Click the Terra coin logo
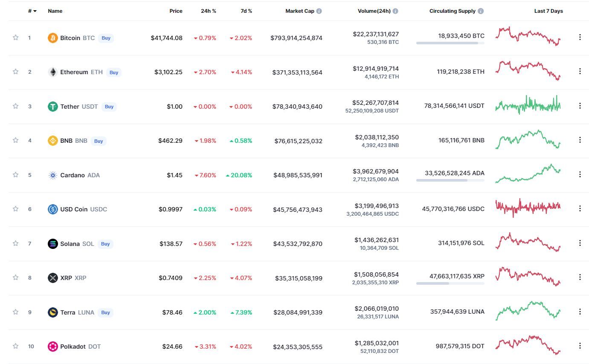 (52, 312)
